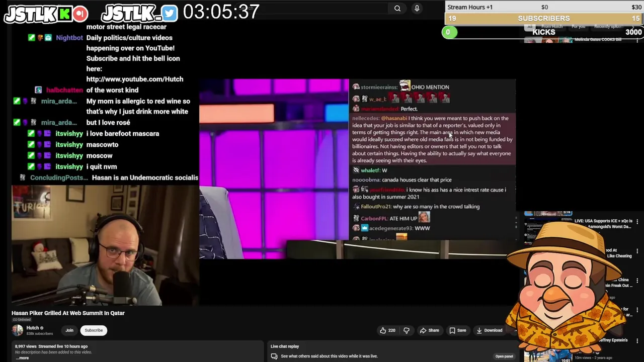Click the video title 'Hasan Piker Grilled At Web Summit'
The width and height of the screenshot is (644, 362).
click(68, 313)
